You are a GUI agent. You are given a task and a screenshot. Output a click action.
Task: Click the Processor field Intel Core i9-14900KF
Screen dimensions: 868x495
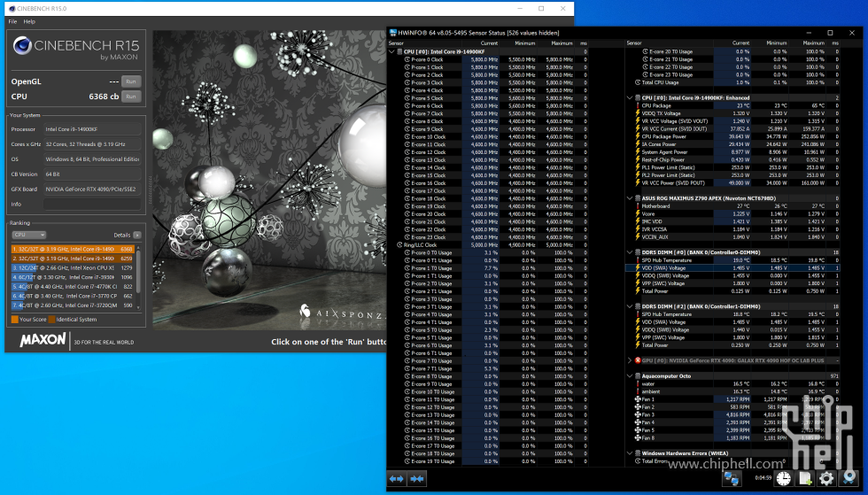pyautogui.click(x=92, y=129)
